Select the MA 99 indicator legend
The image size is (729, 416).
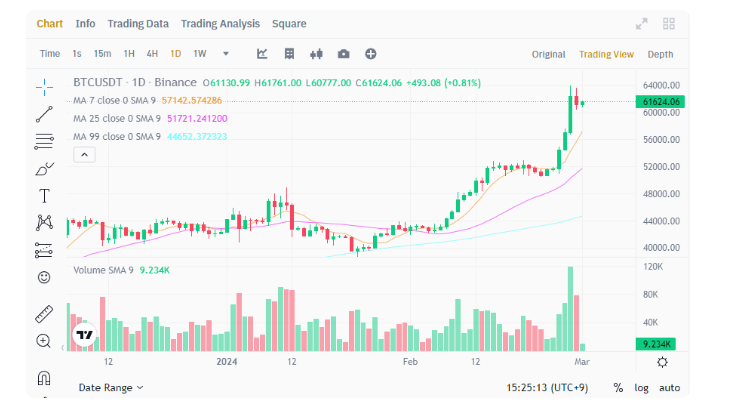click(x=117, y=137)
